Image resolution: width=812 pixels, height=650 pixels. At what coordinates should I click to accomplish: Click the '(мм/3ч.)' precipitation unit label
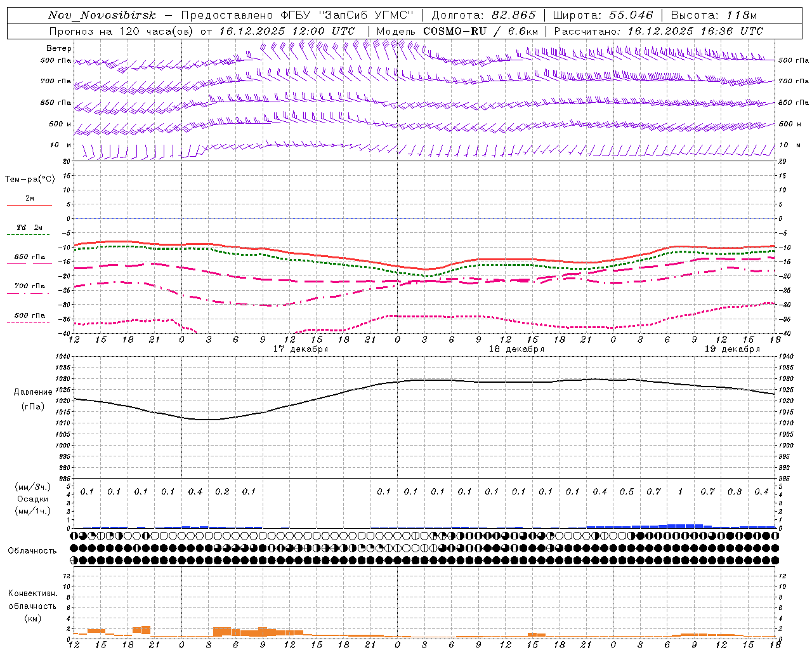tap(32, 487)
